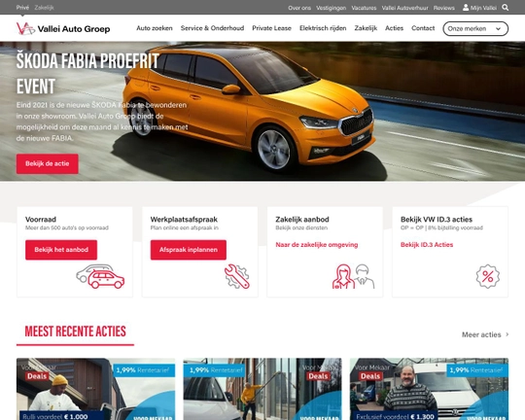Open the Service & Onderhoud menu

pyautogui.click(x=212, y=28)
